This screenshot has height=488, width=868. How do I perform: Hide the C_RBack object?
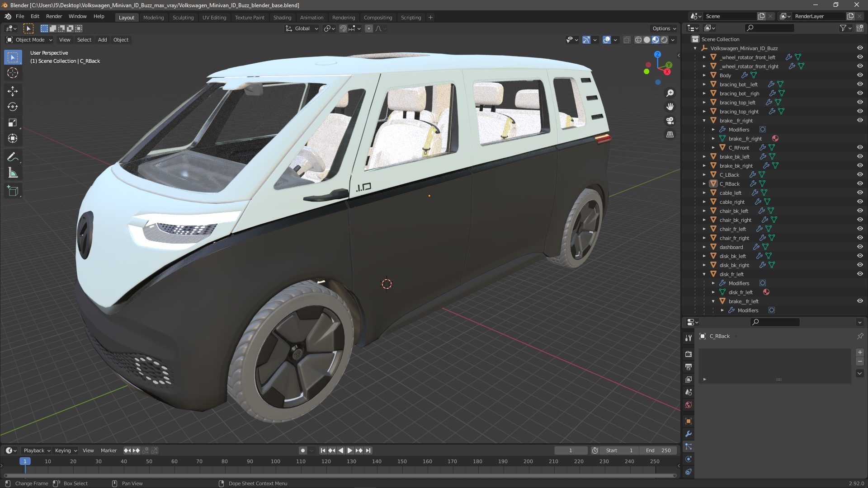point(859,183)
